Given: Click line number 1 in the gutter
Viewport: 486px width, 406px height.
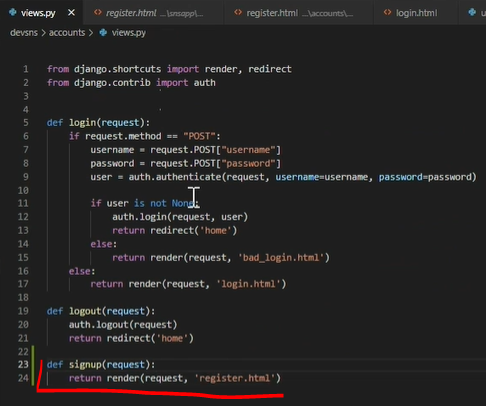Looking at the screenshot, I should pyautogui.click(x=26, y=69).
